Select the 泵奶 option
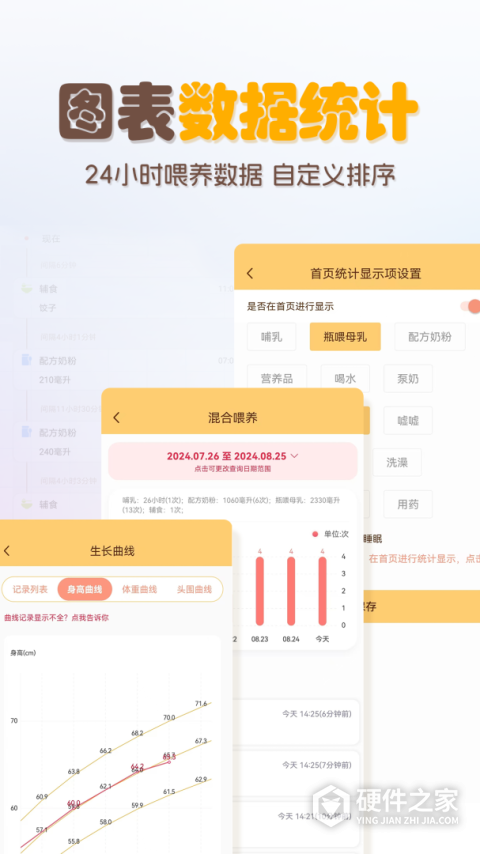Screen dimensions: 480x854 coord(408,379)
